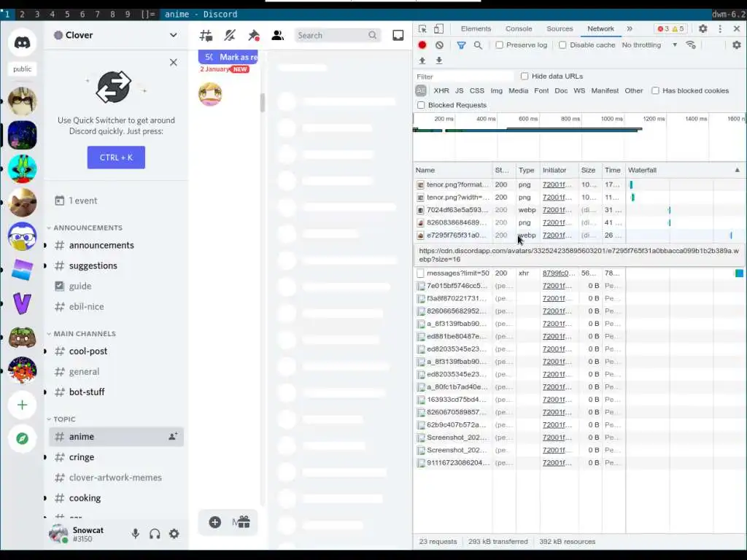Toggle channel notification bell mute icon
Screen dimensions: 747x560
coord(230,35)
